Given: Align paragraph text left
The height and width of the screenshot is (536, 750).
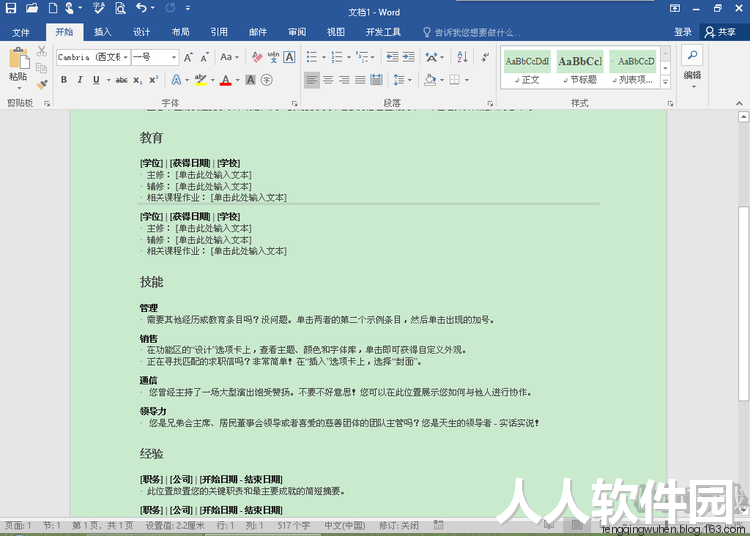Looking at the screenshot, I should click(x=312, y=80).
